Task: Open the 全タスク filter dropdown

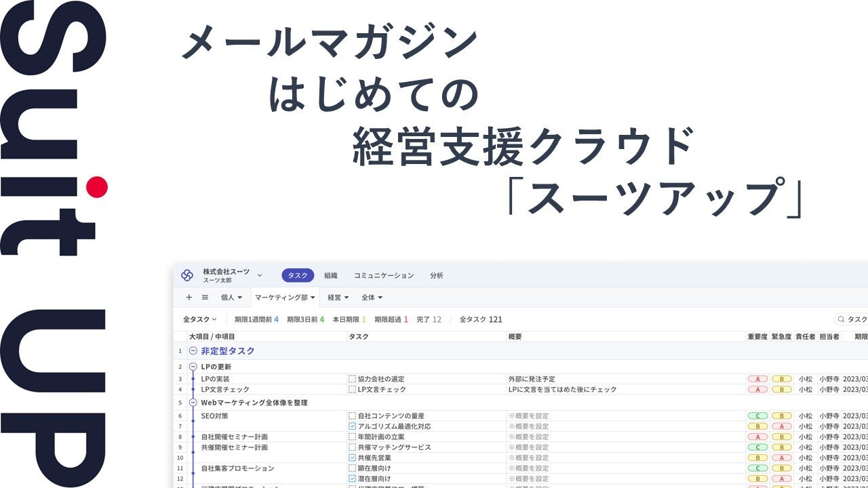Action: click(199, 319)
